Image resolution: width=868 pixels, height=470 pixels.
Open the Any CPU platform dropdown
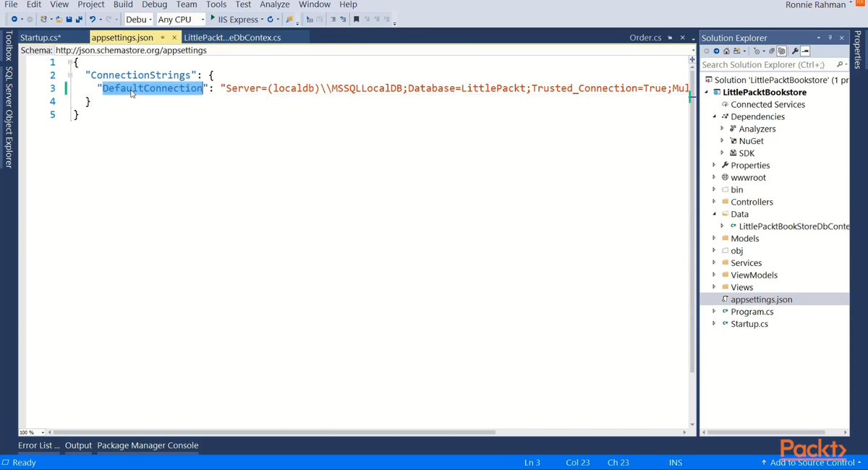[x=181, y=20]
